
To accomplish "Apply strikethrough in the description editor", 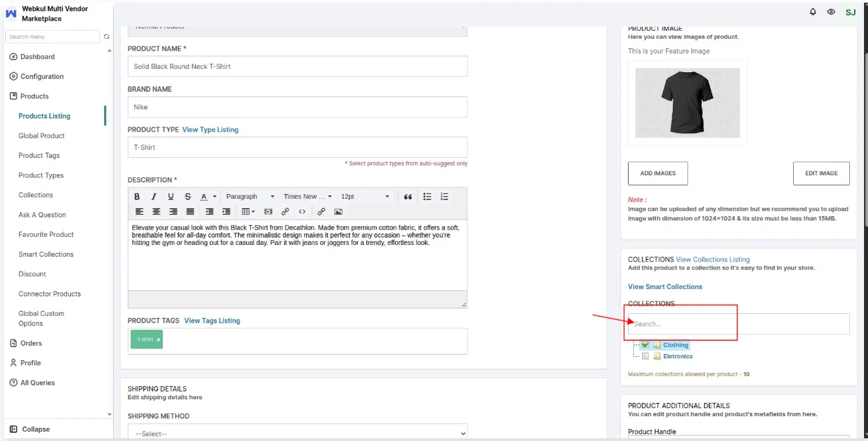I will 188,197.
